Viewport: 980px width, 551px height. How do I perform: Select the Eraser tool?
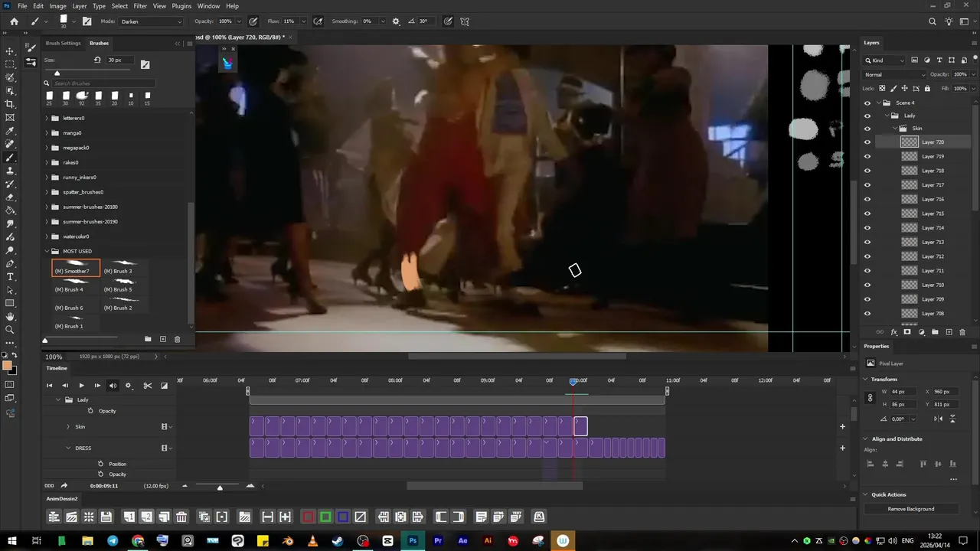point(10,197)
